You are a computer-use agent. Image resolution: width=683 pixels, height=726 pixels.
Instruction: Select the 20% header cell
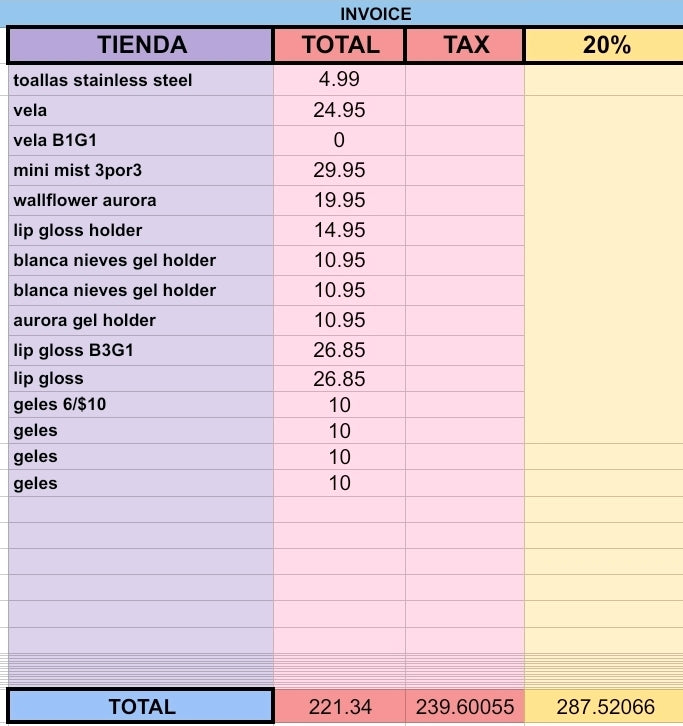(604, 45)
